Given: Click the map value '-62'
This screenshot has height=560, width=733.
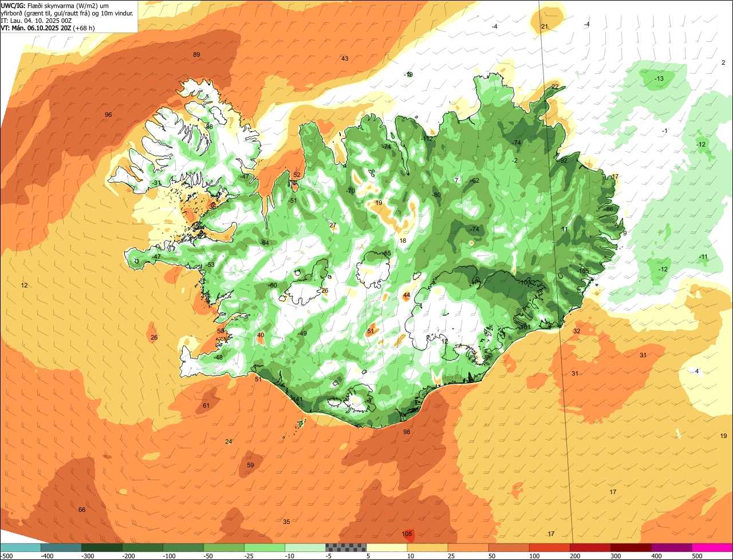Looking at the screenshot, I should [x=474, y=180].
